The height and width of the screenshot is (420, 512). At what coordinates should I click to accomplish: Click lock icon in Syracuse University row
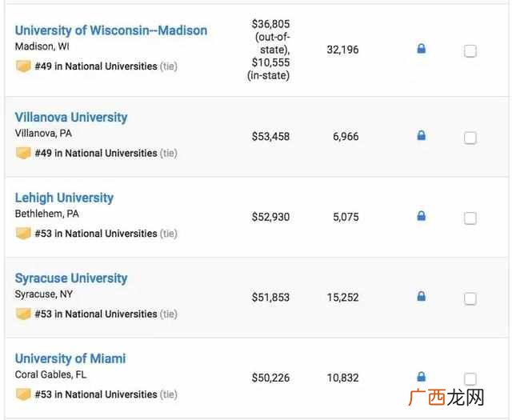pyautogui.click(x=422, y=296)
